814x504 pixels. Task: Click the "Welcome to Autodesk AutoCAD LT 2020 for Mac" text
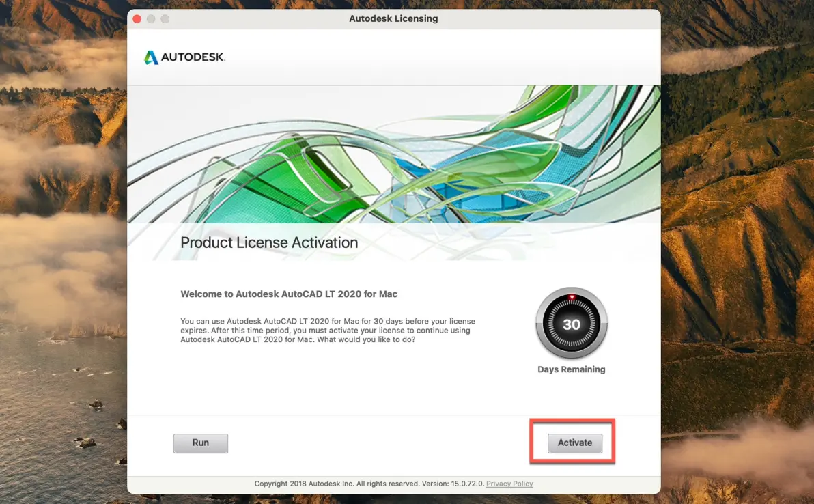(x=289, y=294)
